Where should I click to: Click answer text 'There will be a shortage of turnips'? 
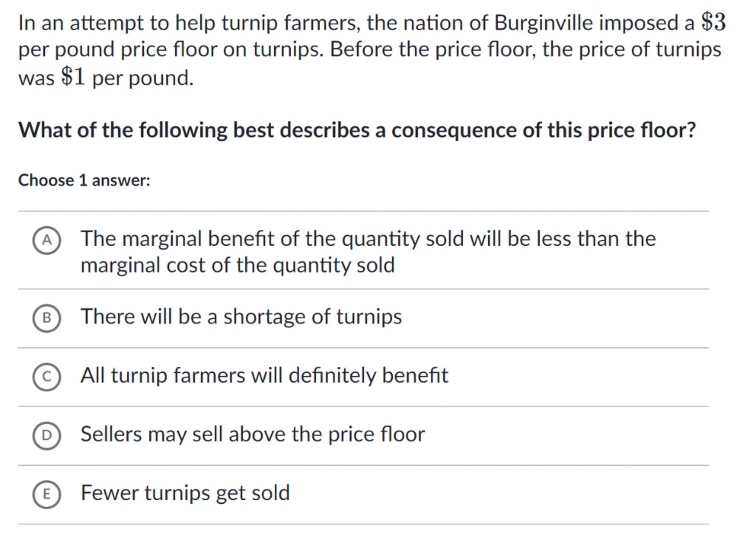tap(241, 316)
